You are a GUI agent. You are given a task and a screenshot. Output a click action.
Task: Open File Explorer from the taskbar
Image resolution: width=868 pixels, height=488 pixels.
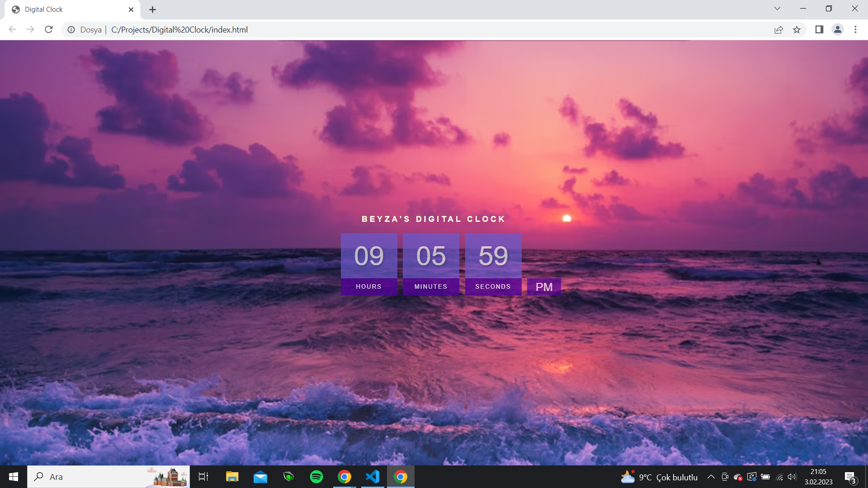coord(232,477)
